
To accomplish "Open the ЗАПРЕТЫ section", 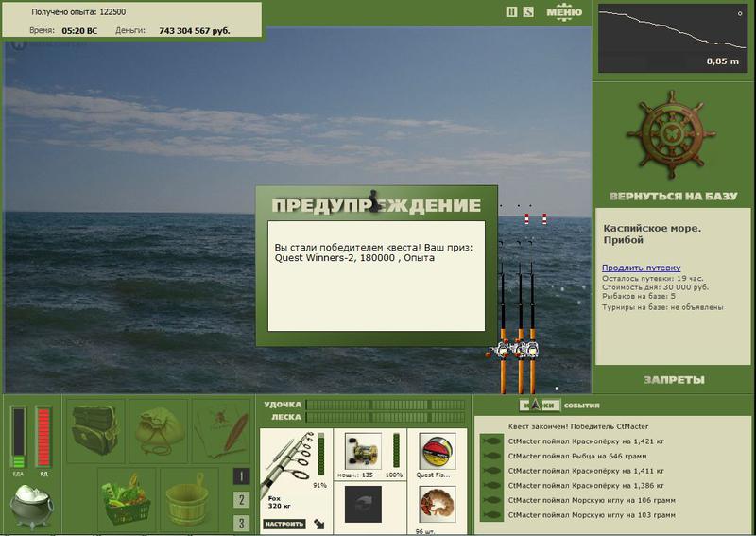I will [674, 380].
